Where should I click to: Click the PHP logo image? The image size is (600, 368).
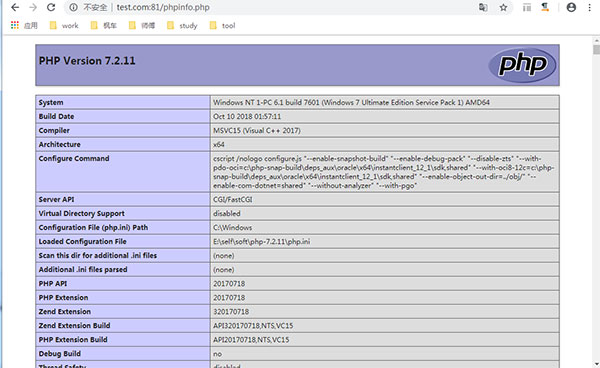point(523,65)
